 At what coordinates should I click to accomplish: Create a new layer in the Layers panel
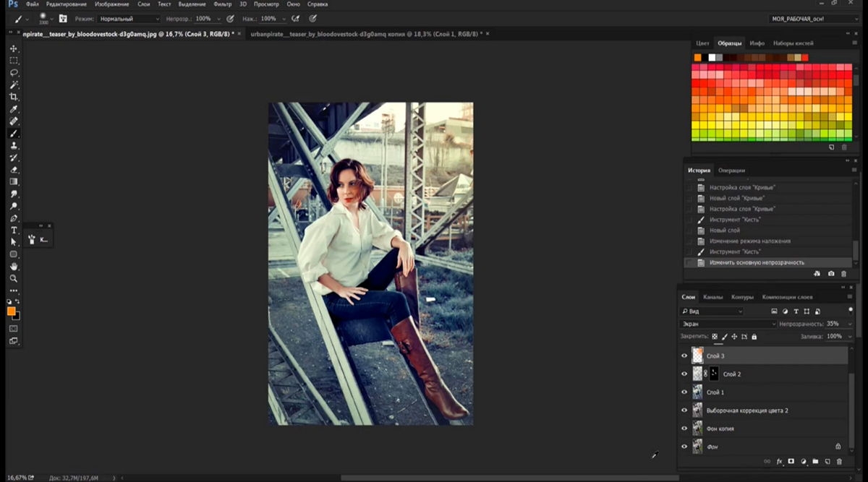pos(827,461)
